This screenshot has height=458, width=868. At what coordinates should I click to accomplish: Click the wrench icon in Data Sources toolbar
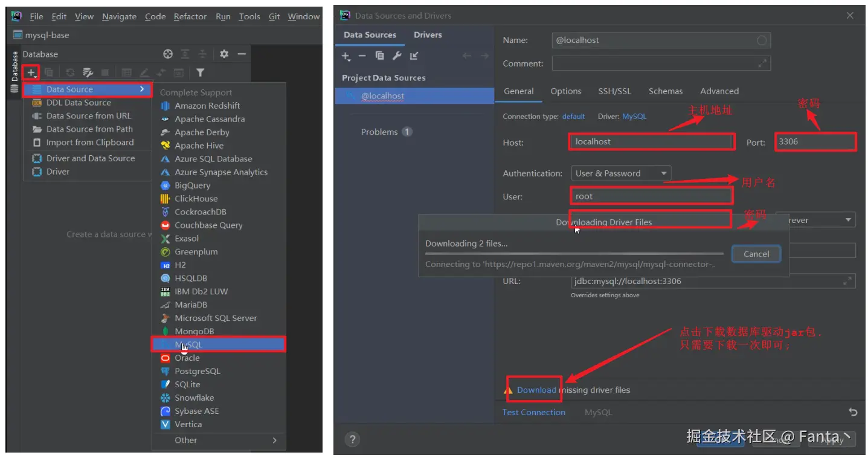tap(397, 56)
